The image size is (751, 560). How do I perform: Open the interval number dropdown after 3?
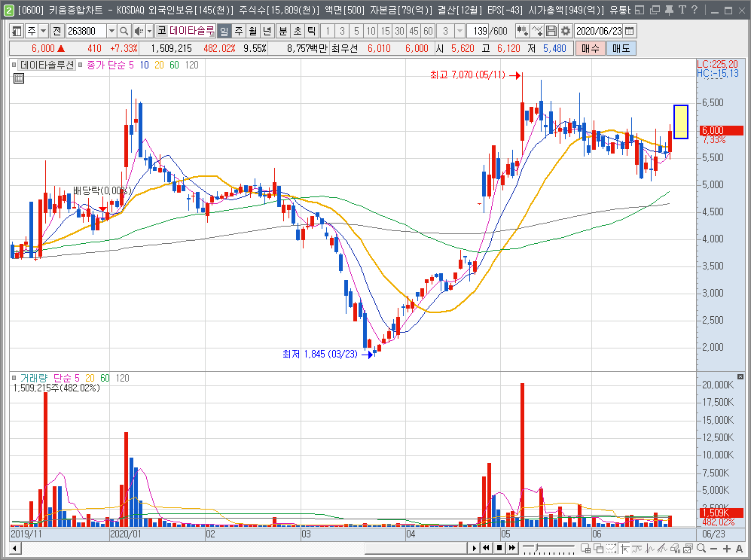pos(459,31)
